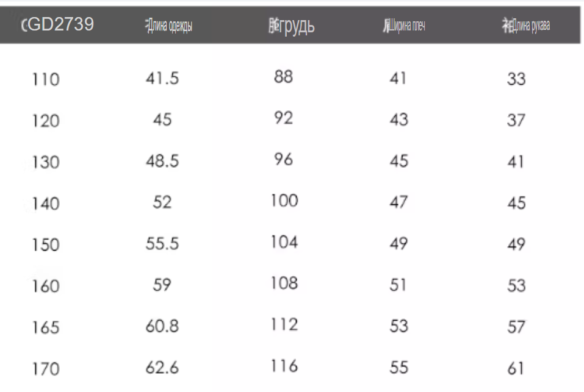584x392 pixels.
Task: Select size 165 row label
Action: (x=46, y=327)
